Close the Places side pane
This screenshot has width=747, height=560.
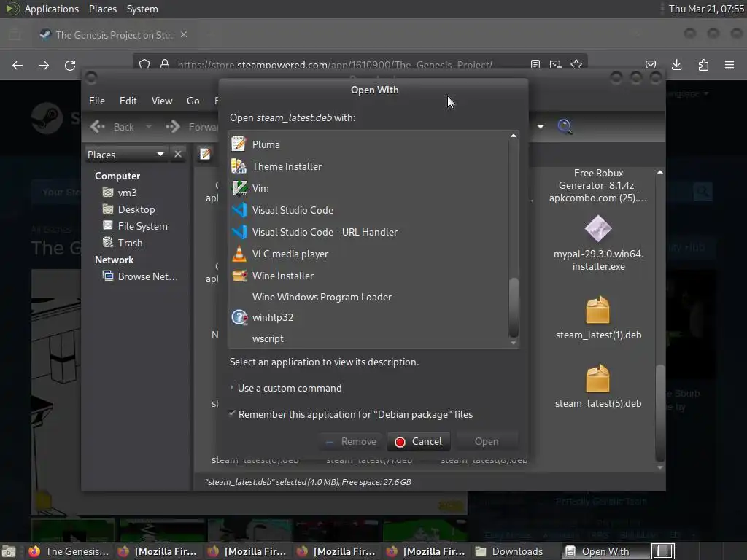tap(178, 155)
